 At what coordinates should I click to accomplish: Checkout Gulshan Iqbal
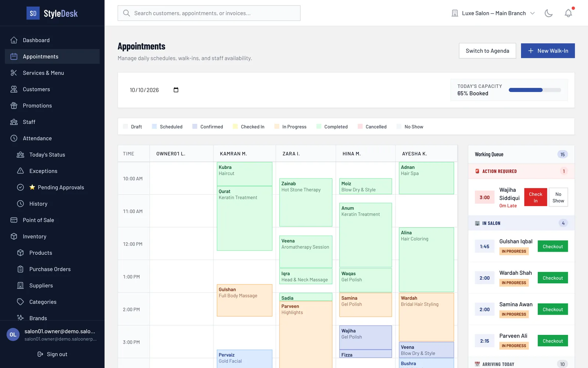(x=553, y=247)
